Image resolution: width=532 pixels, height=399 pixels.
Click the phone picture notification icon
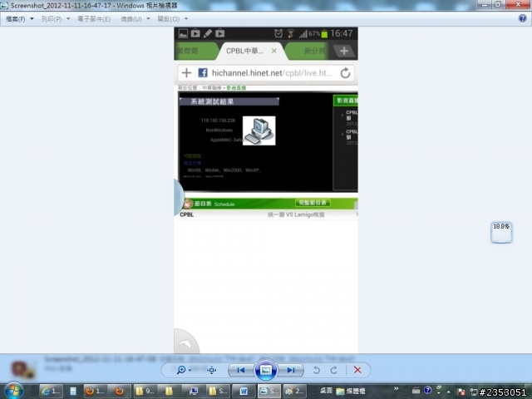tap(183, 33)
